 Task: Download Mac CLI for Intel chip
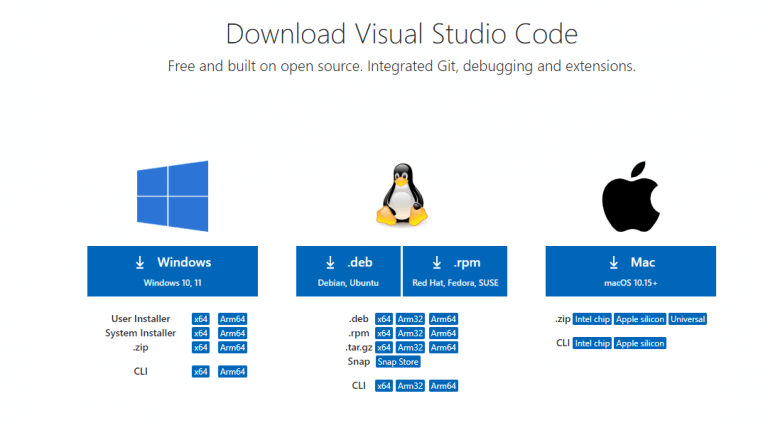tap(592, 343)
